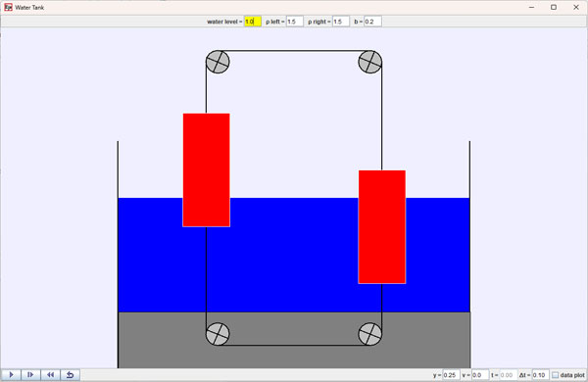Screen dimensions: 588x382
Task: Click the v velocity field
Action: click(480, 375)
